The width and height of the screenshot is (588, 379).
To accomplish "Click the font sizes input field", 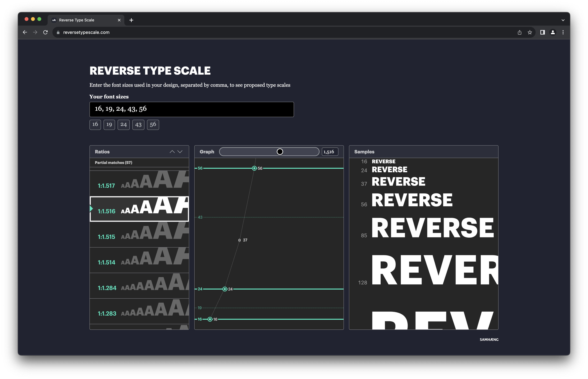I will [x=191, y=109].
